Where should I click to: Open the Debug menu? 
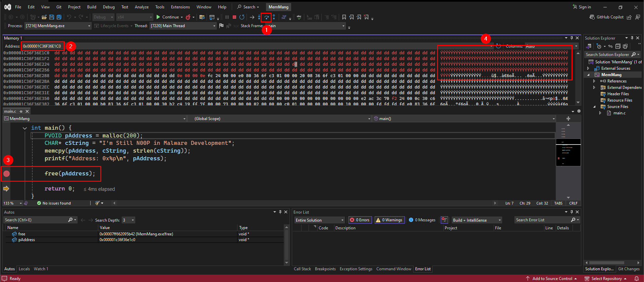pos(109,7)
